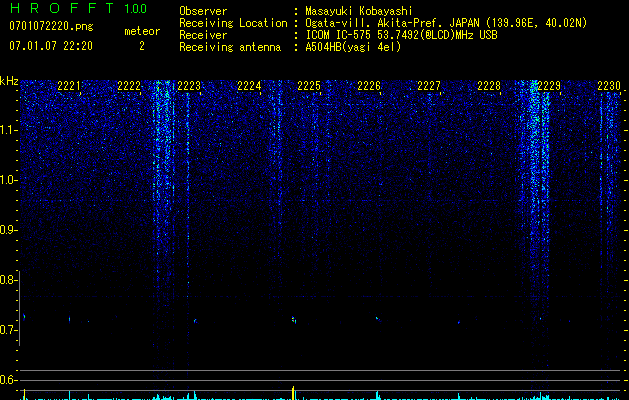Screen dimensions: 629x400
Task: Click the 1.0 frequency axis label
Action: click(x=8, y=180)
